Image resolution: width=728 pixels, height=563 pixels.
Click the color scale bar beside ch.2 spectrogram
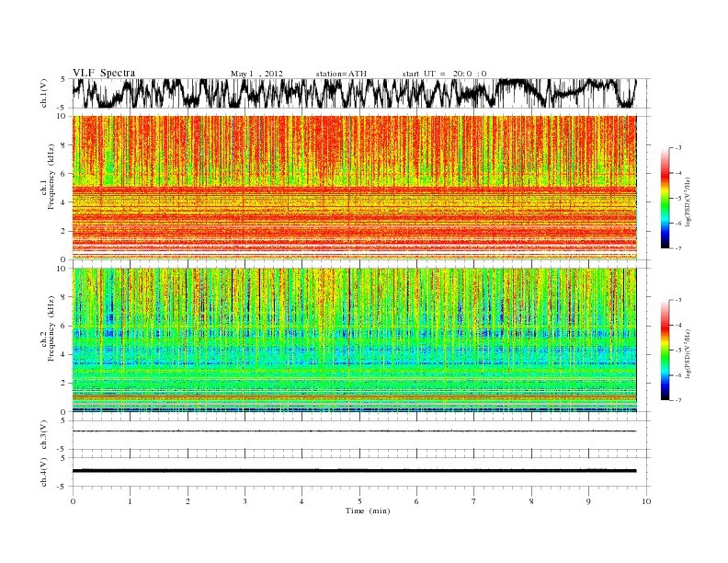pos(665,350)
